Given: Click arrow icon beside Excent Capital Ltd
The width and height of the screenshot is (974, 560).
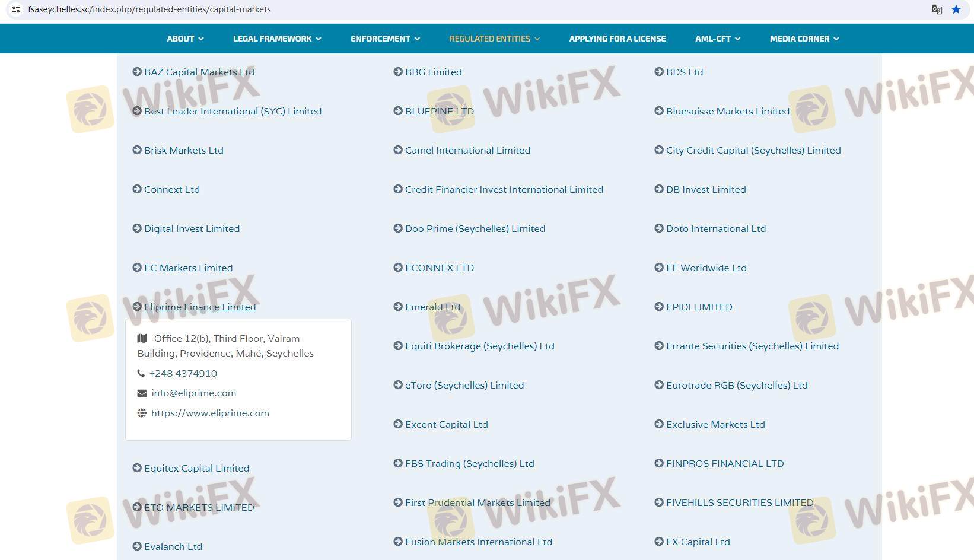Looking at the screenshot, I should point(398,424).
